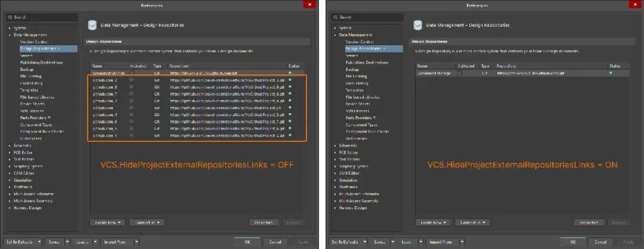Open the Create New dropdown in the left window
The height and width of the screenshot is (249, 644).
pos(107,222)
